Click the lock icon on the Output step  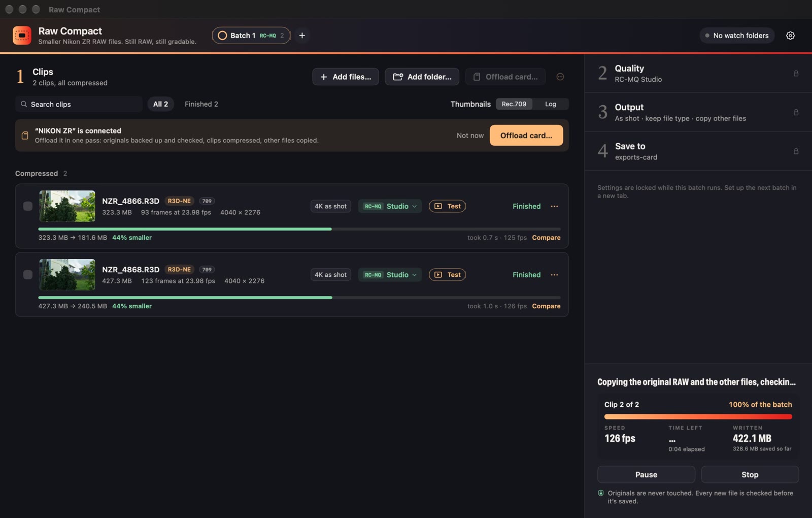pyautogui.click(x=796, y=112)
